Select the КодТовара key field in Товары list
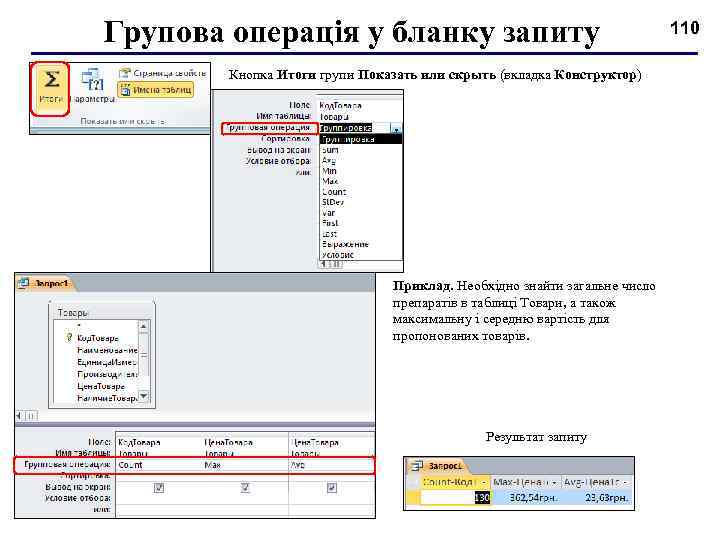Screen dimensions: 720x540 [97, 338]
